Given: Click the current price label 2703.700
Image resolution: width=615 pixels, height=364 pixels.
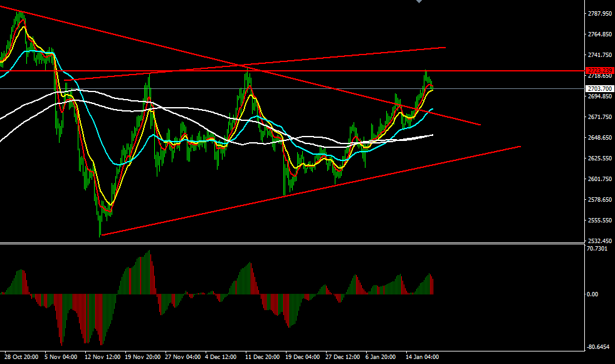Looking at the screenshot, I should click(599, 88).
